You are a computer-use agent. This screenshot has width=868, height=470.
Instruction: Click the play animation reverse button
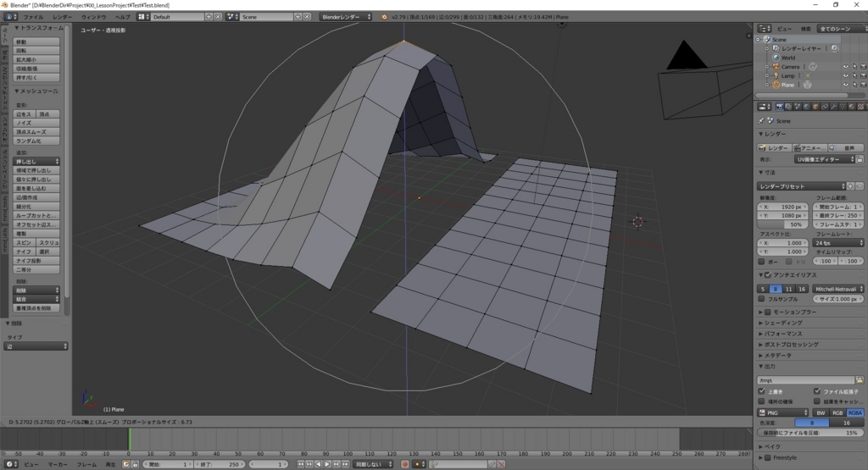point(319,464)
